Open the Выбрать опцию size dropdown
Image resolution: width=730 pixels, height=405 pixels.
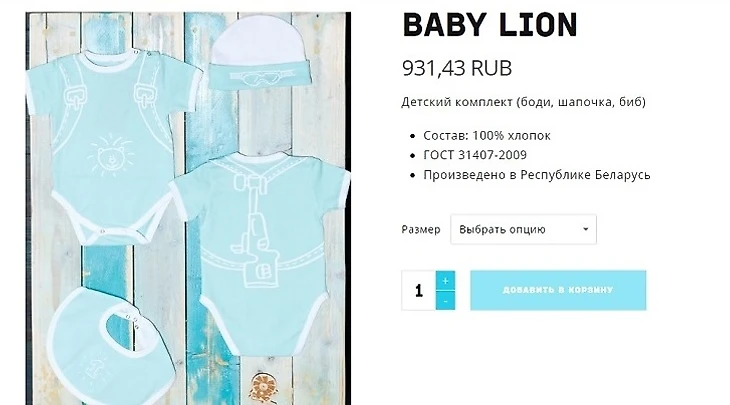tap(523, 229)
